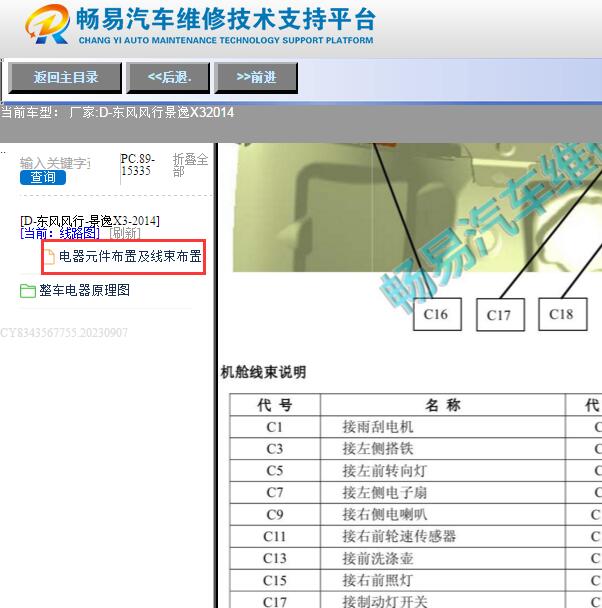Viewport: 602px width, 608px height.
Task: Click 折叠全部 to collapse the tree
Action: pyautogui.click(x=190, y=165)
